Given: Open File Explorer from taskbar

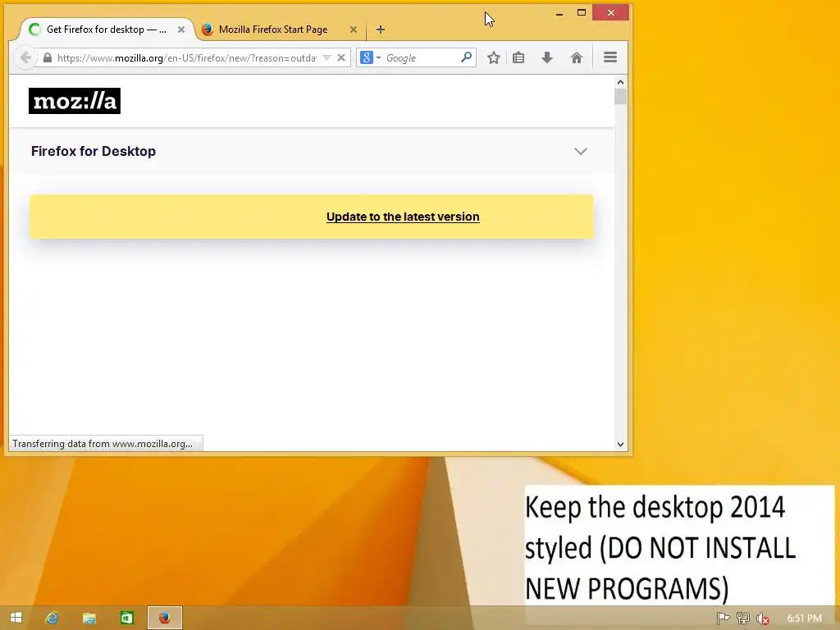Looking at the screenshot, I should 89,618.
